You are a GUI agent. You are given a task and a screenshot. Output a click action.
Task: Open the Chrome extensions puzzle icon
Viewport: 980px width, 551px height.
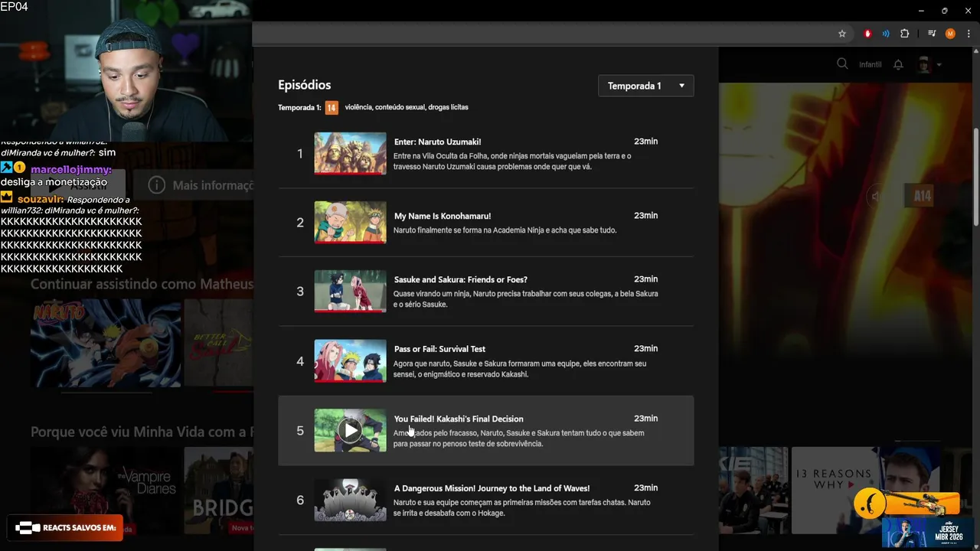coord(905,34)
